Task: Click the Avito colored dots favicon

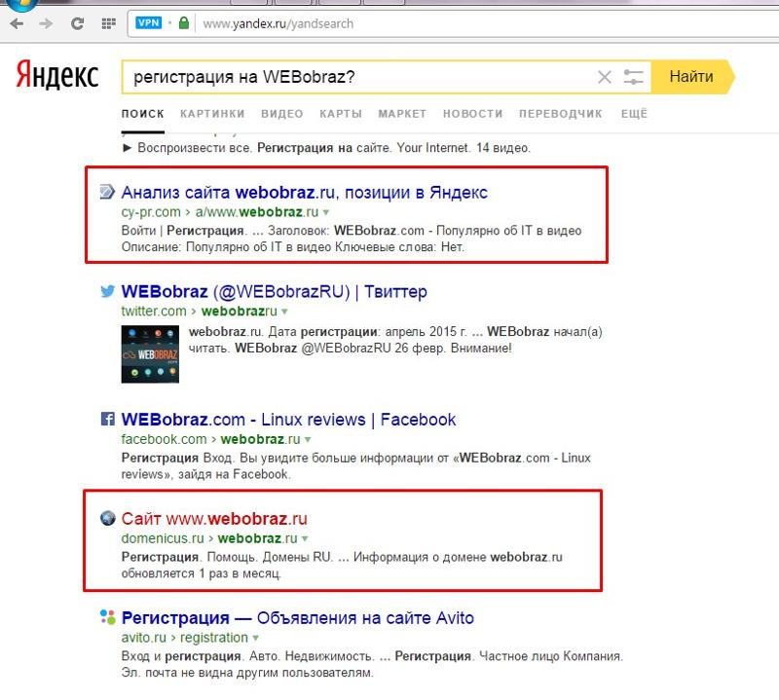Action: 107,617
